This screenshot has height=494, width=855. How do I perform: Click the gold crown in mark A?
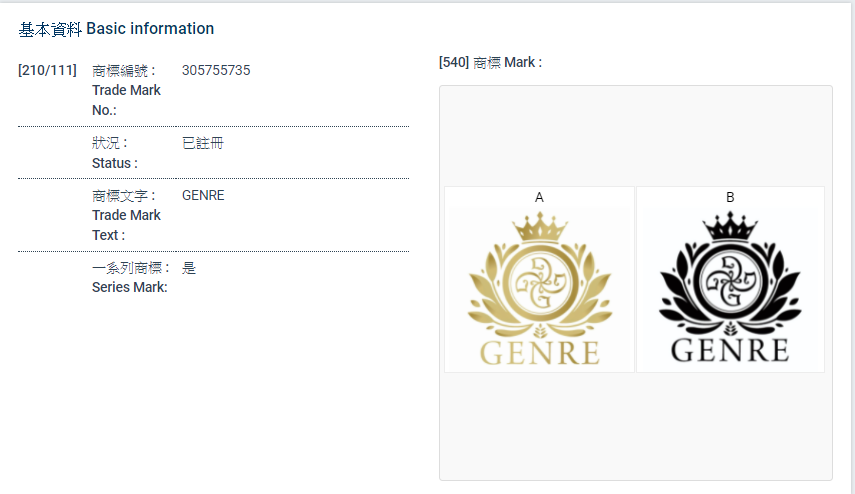coord(539,229)
